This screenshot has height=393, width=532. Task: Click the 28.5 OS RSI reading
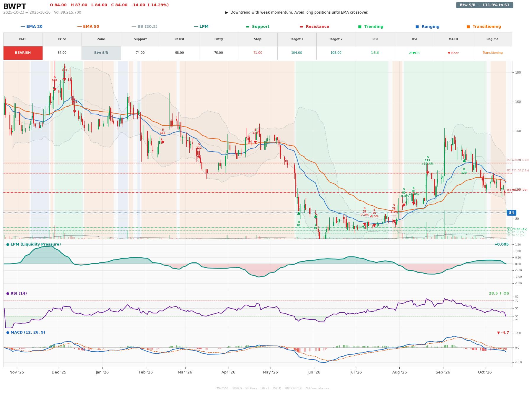coord(499,293)
